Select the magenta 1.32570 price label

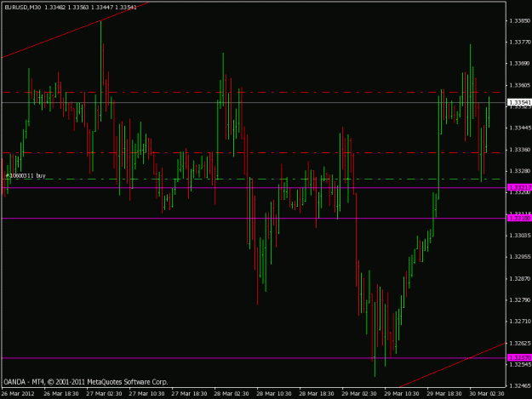coord(519,358)
